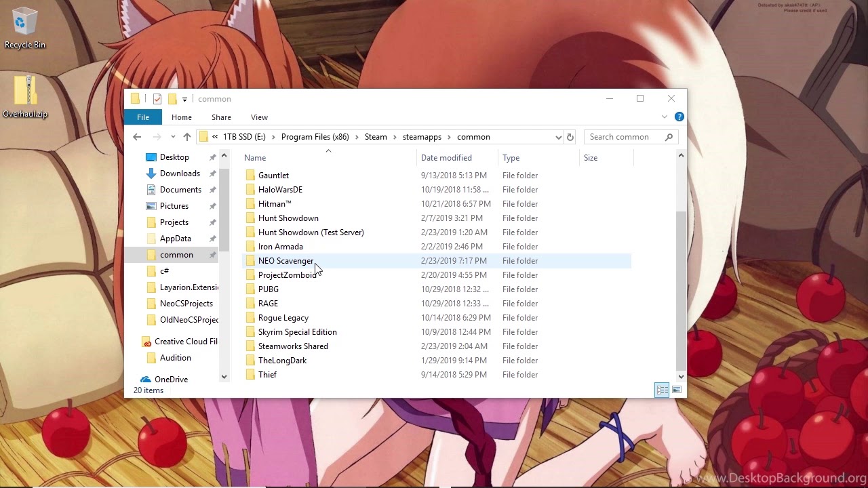Switch to Large icons view layout
This screenshot has width=868, height=488.
677,390
